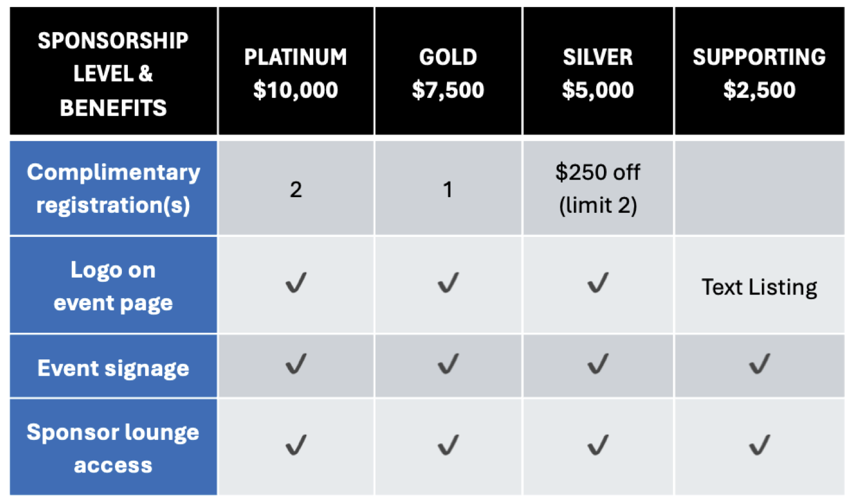Click the PLATINUM $10,000 column header
Image resolution: width=853 pixels, height=504 pixels.
[296, 73]
